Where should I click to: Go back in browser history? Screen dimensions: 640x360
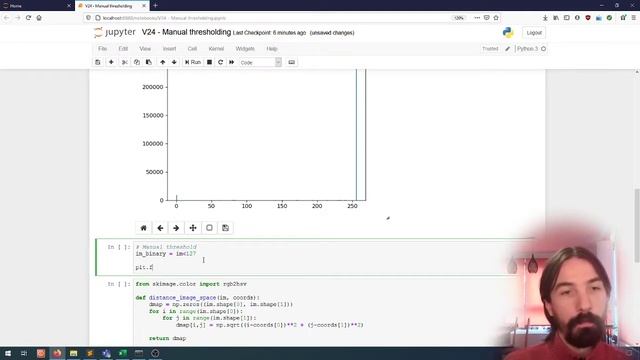click(x=7, y=18)
